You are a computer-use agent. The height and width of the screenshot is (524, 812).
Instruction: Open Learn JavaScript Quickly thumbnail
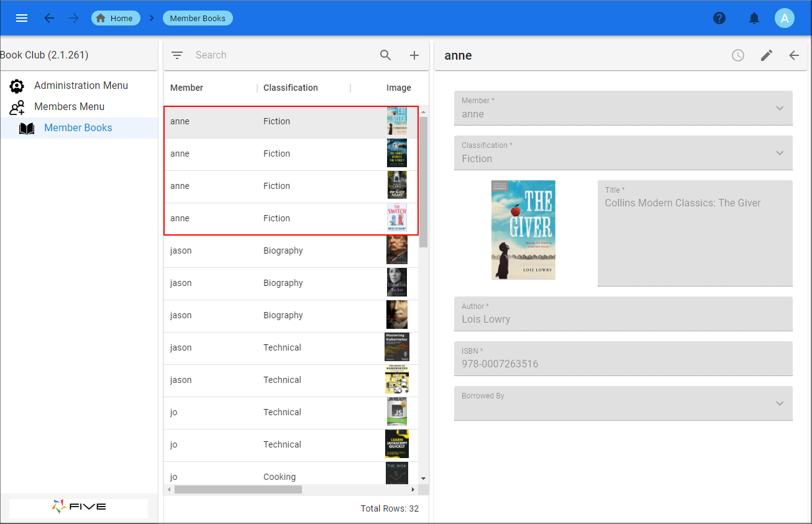pyautogui.click(x=397, y=444)
